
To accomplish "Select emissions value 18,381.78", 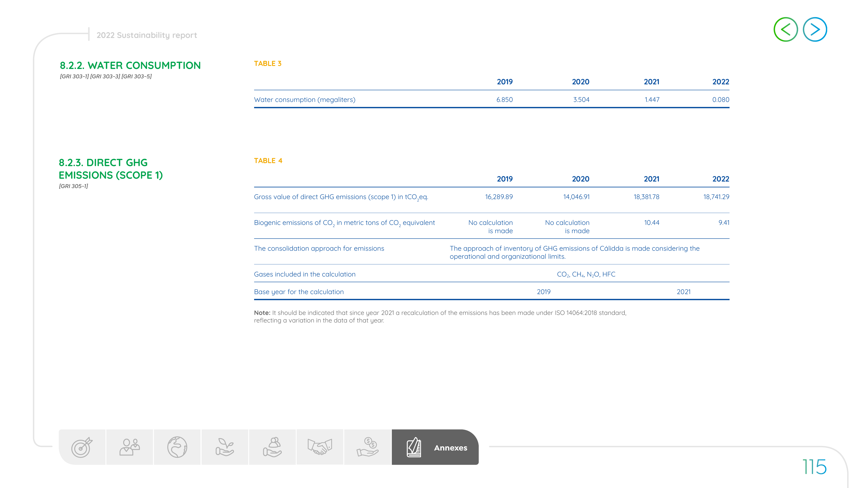I will click(x=647, y=197).
